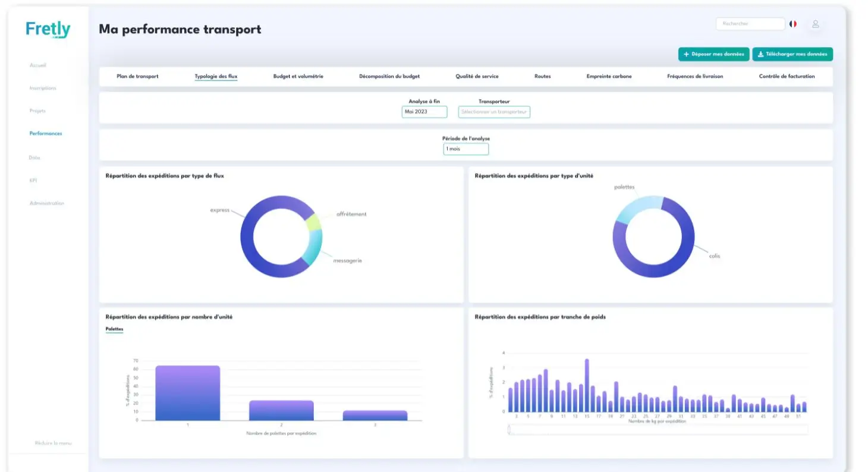Open Décomposition du budget tab

[389, 76]
